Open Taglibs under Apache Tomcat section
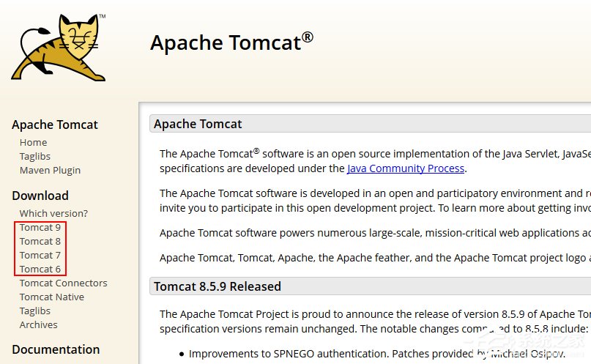 (35, 156)
